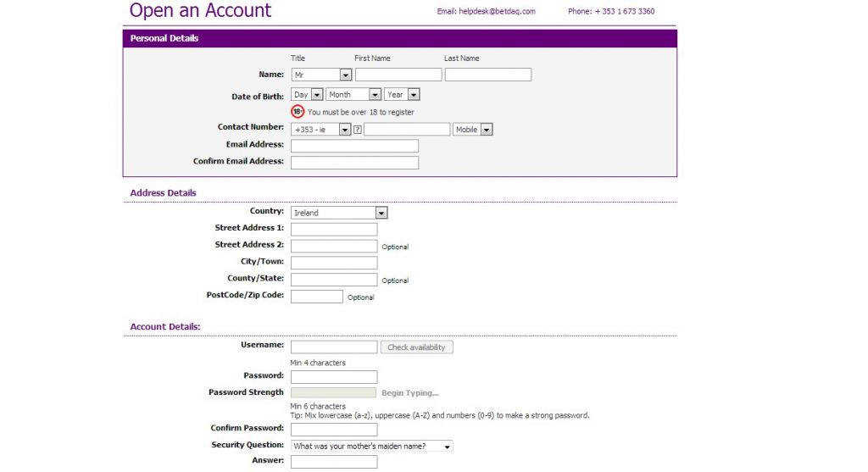
Task: Click the PostCode/Zip Code field
Action: pyautogui.click(x=317, y=297)
